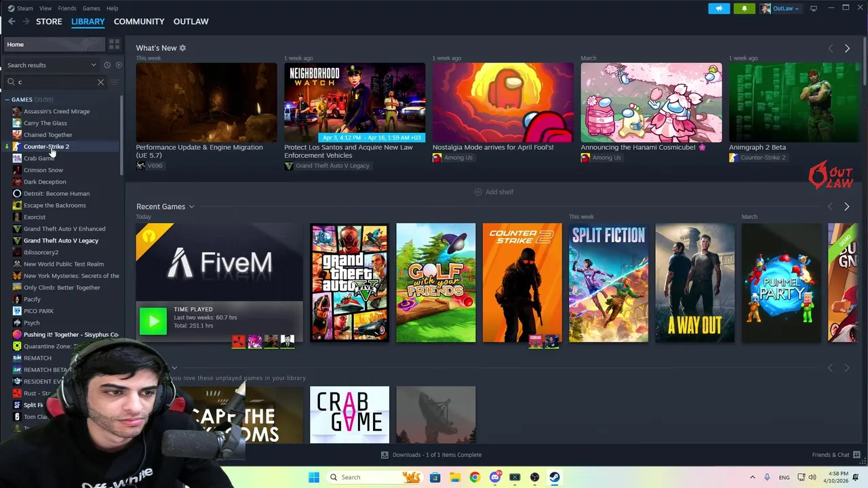Image resolution: width=868 pixels, height=488 pixels.
Task: Open Counter-Strike 2 cover in Recent Games
Action: pyautogui.click(x=522, y=283)
